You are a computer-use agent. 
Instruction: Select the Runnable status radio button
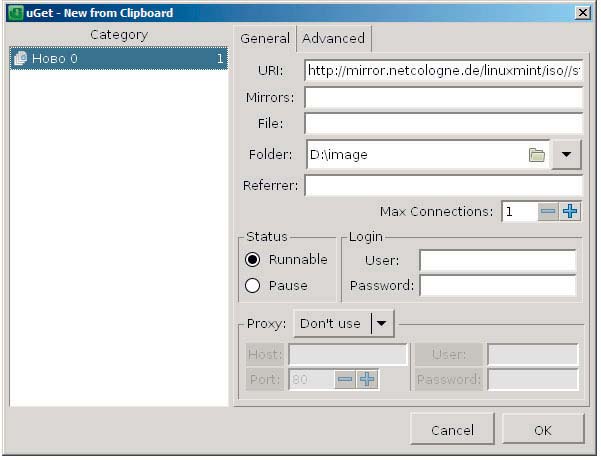pos(253,260)
